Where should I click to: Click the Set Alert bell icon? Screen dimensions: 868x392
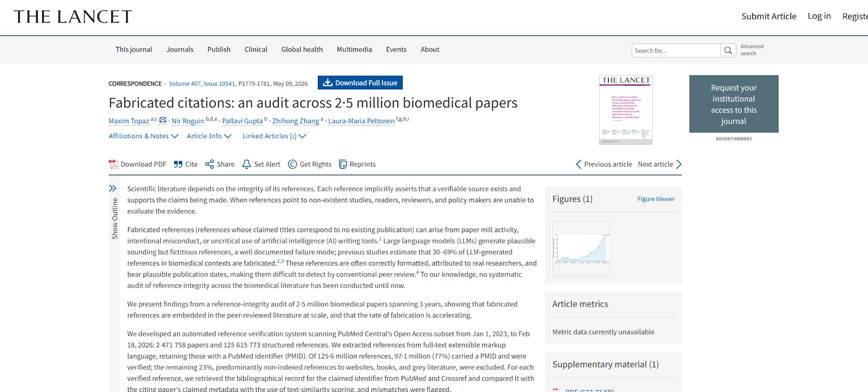click(246, 164)
